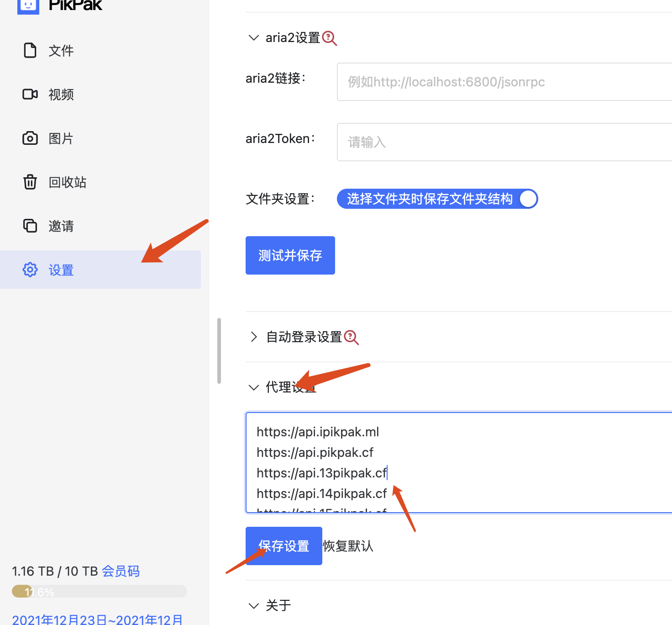
Task: Click the https://api.14pikpak.cf proxy line
Action: click(x=322, y=493)
